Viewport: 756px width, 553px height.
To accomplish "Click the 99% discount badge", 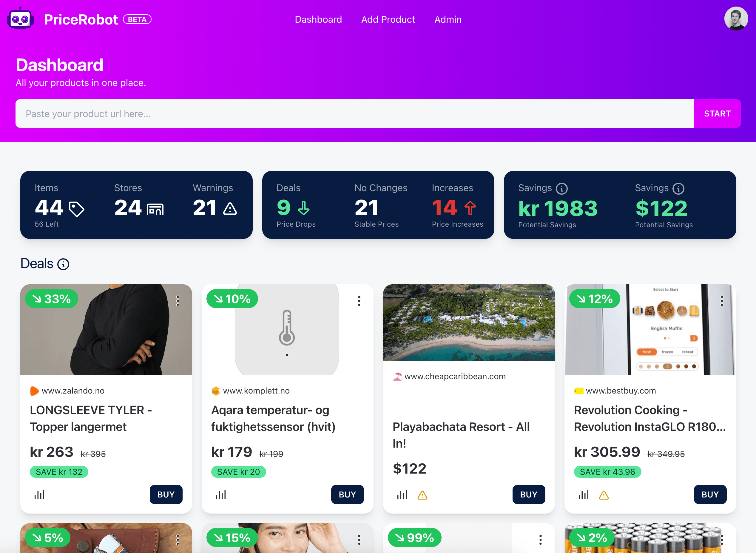I will [x=414, y=537].
